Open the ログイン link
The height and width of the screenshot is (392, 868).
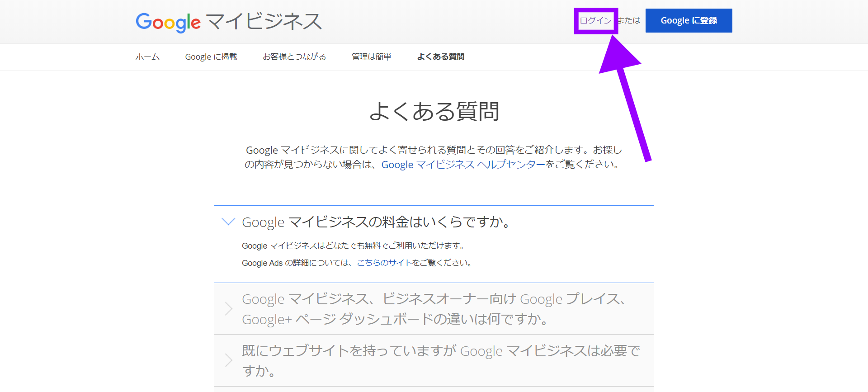pyautogui.click(x=595, y=21)
